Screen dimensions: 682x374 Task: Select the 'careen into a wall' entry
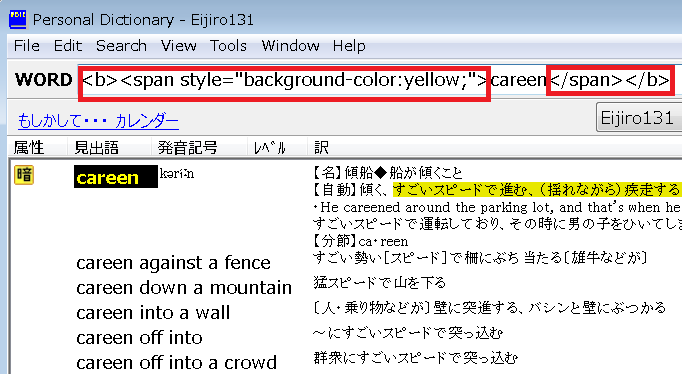point(153,313)
